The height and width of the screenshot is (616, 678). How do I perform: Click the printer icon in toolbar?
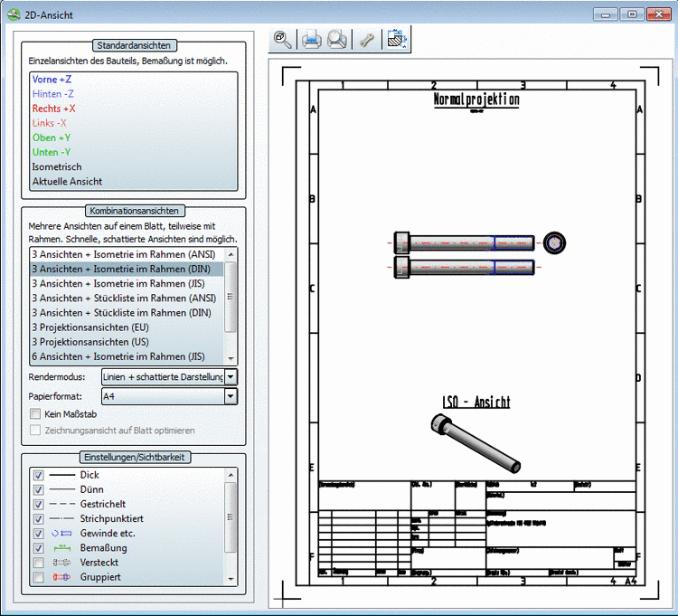point(311,40)
